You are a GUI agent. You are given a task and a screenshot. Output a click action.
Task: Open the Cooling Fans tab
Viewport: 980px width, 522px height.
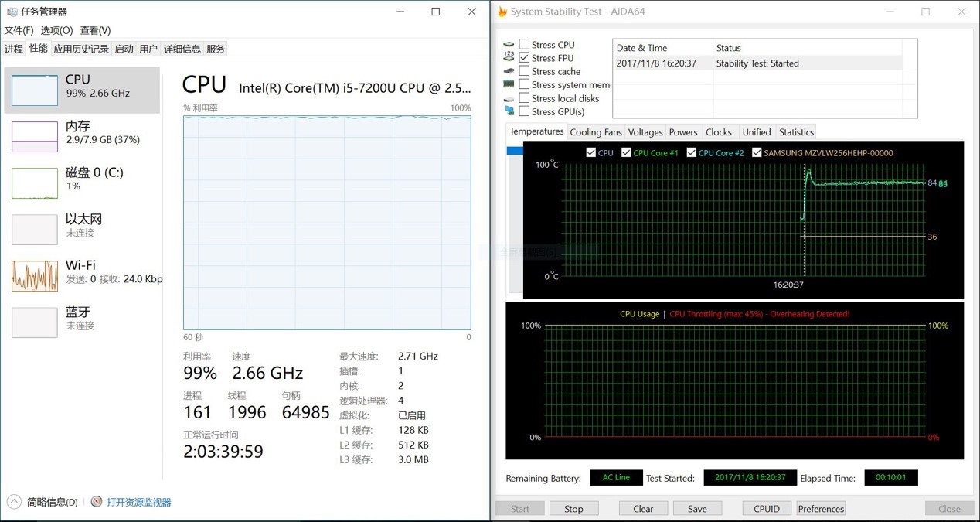pyautogui.click(x=596, y=132)
